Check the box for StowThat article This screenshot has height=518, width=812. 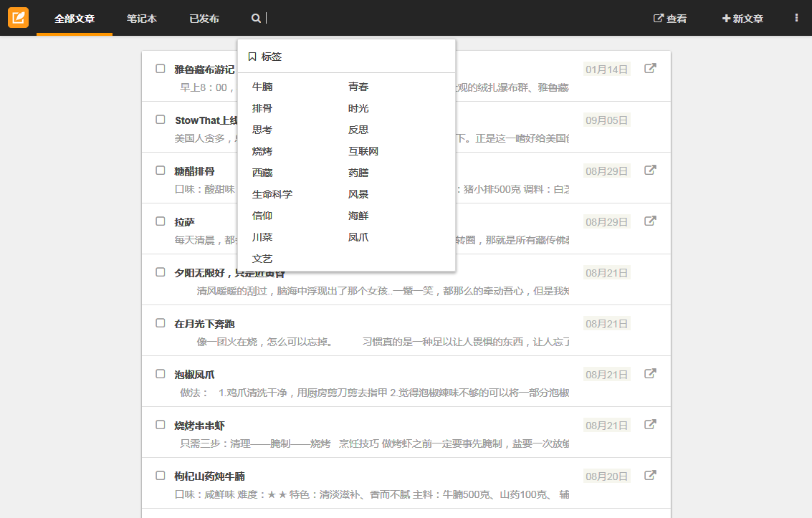pos(161,120)
